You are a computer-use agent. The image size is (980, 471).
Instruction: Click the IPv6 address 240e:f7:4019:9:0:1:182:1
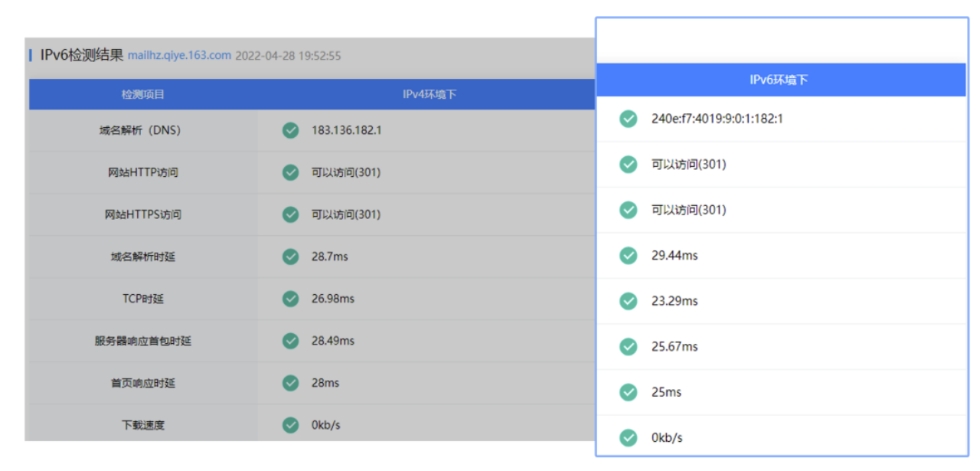(x=717, y=119)
